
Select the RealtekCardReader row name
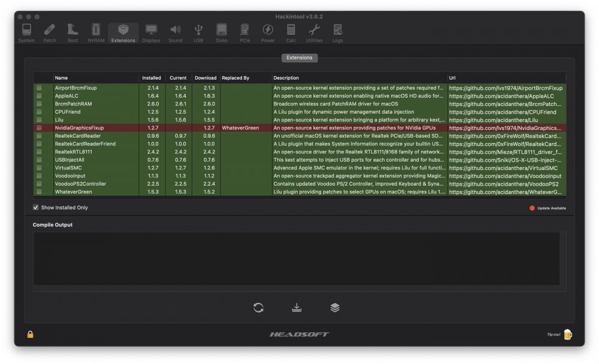77,136
